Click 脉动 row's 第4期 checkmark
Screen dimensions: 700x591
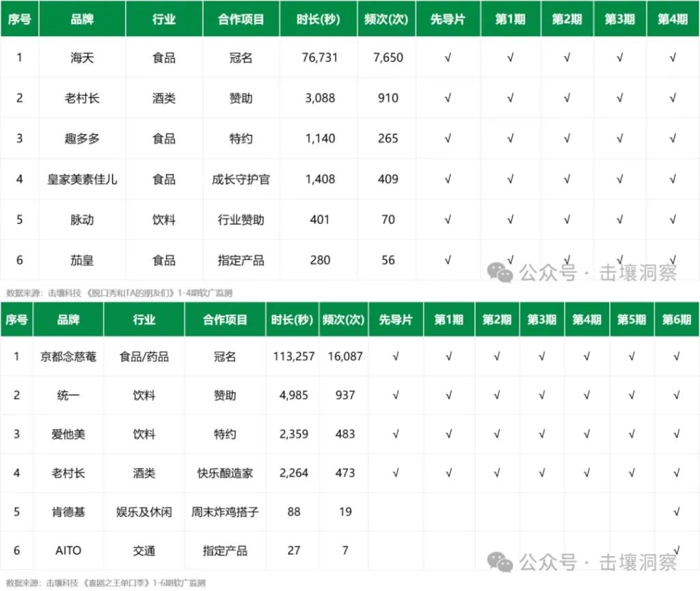coord(673,220)
